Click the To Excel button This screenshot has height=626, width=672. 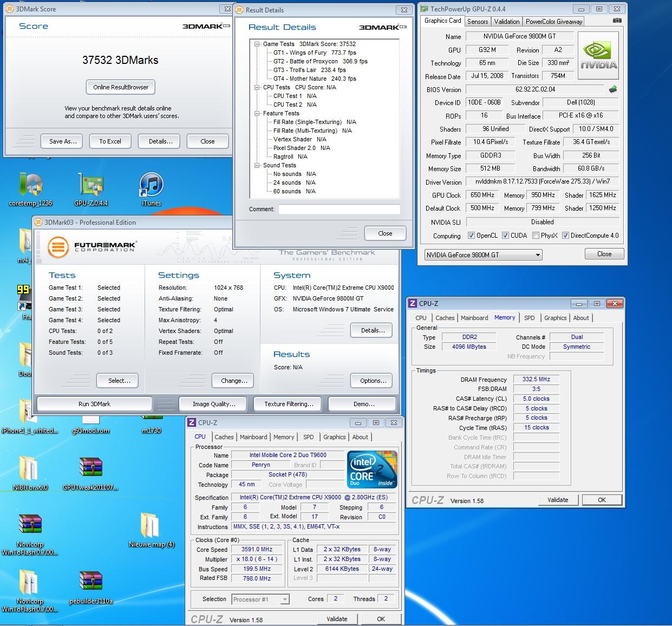[x=110, y=141]
